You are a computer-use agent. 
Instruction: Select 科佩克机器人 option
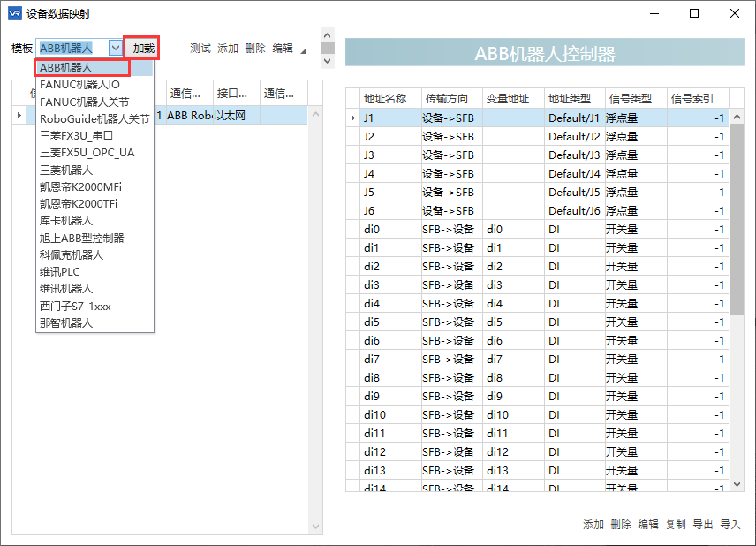pos(94,254)
